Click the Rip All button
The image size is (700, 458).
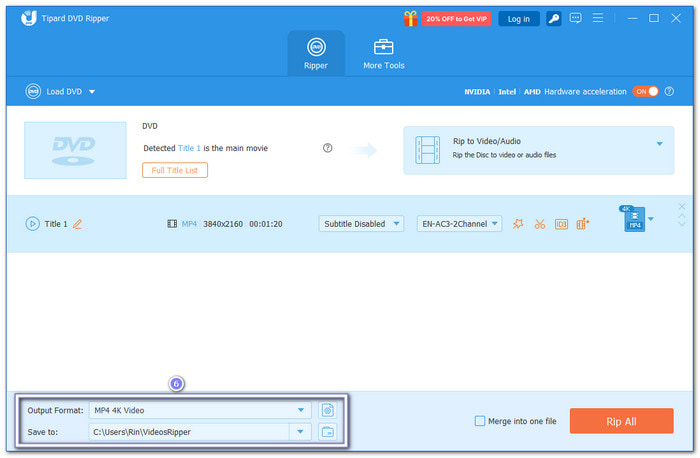pyautogui.click(x=621, y=421)
